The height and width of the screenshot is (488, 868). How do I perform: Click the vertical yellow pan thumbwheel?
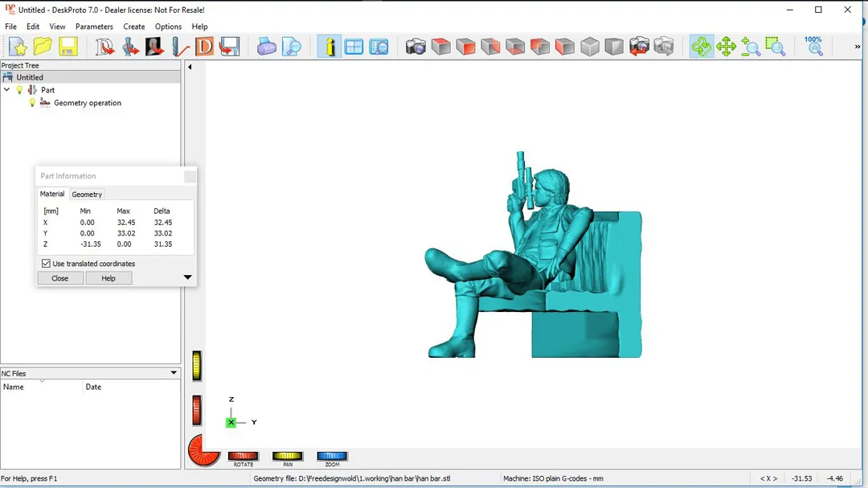tap(197, 366)
